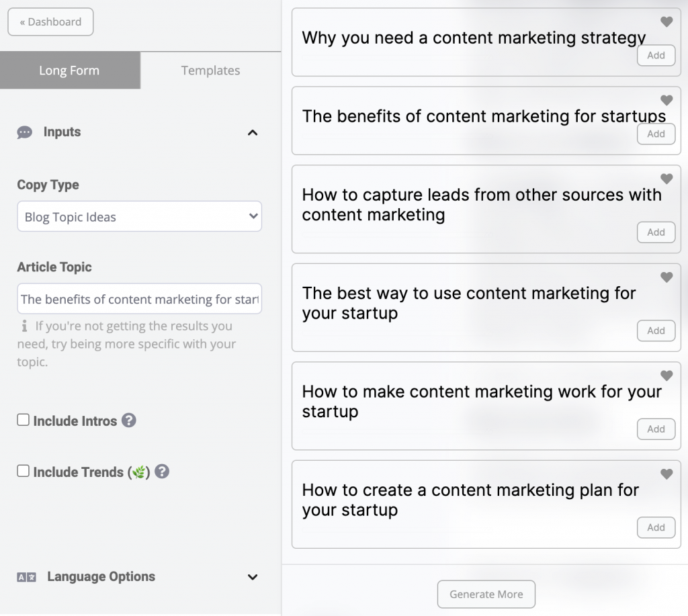Image resolution: width=688 pixels, height=616 pixels.
Task: Click 'The best way to use content marketing' title
Action: [x=468, y=303]
